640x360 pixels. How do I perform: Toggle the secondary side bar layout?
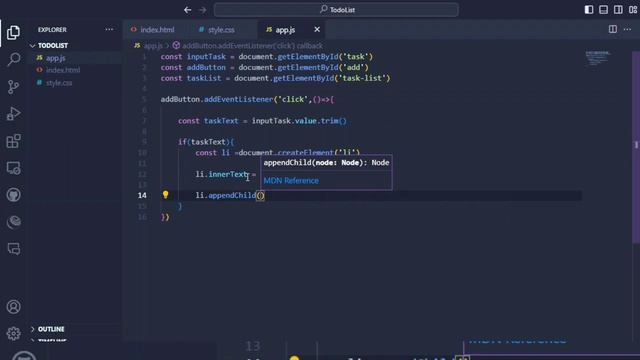click(618, 10)
